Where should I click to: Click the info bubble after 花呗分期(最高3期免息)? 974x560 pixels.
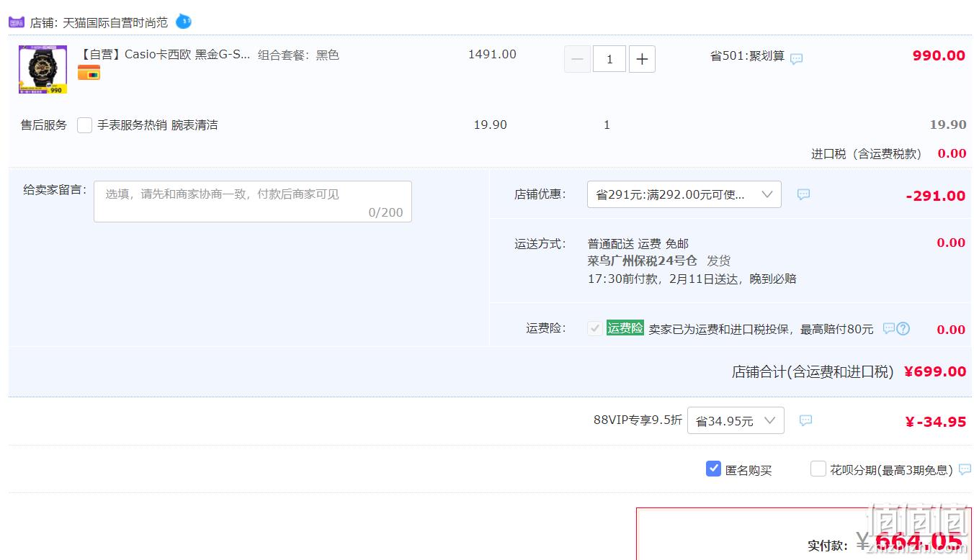965,470
